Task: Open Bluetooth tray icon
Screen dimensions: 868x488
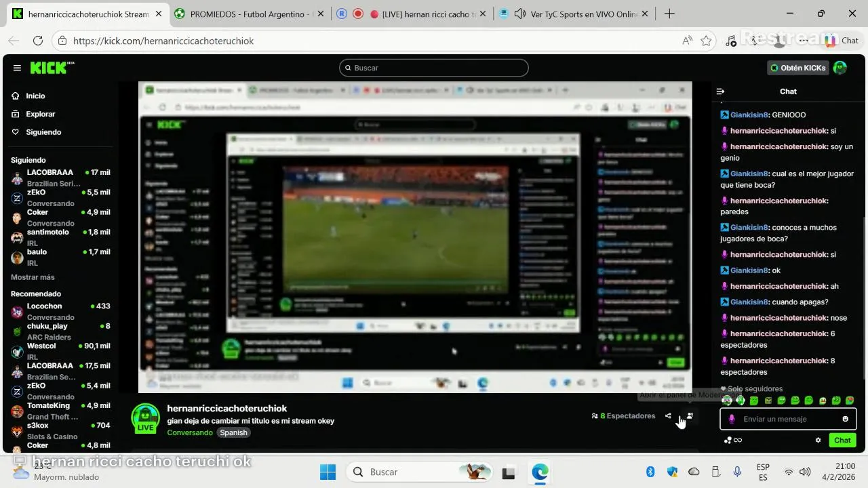Action: pos(650,472)
